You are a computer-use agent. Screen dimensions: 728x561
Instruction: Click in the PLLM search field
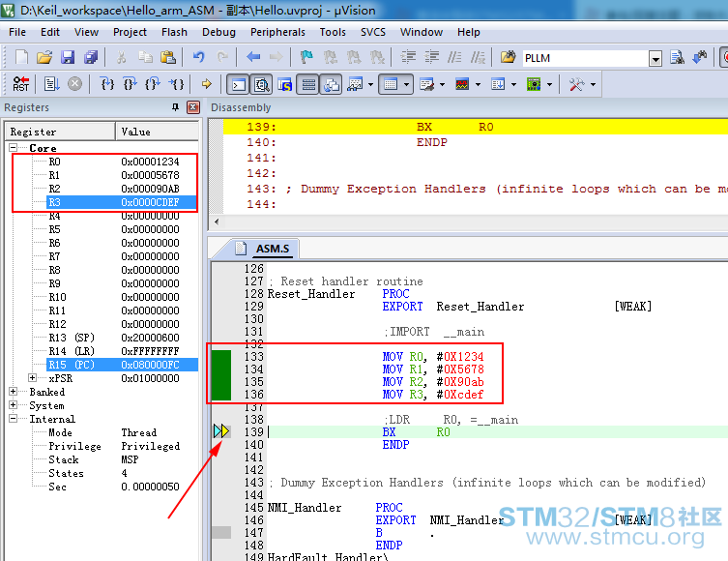point(585,58)
